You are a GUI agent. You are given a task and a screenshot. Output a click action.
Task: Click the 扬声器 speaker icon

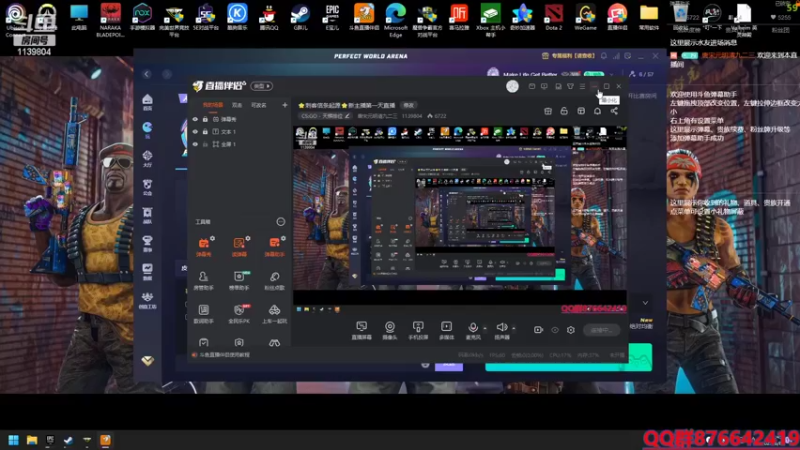502,328
